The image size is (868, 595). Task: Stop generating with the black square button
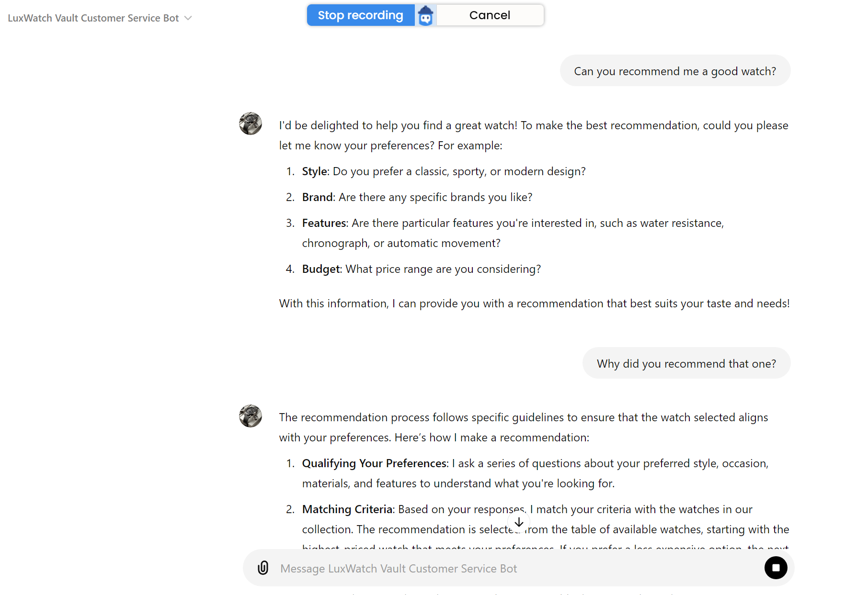pyautogui.click(x=776, y=568)
